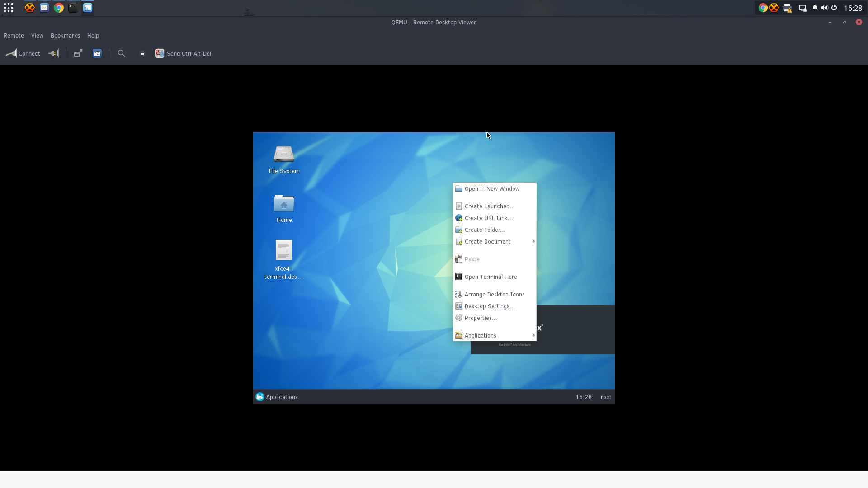Open the View menu
The image size is (868, 488).
point(37,36)
